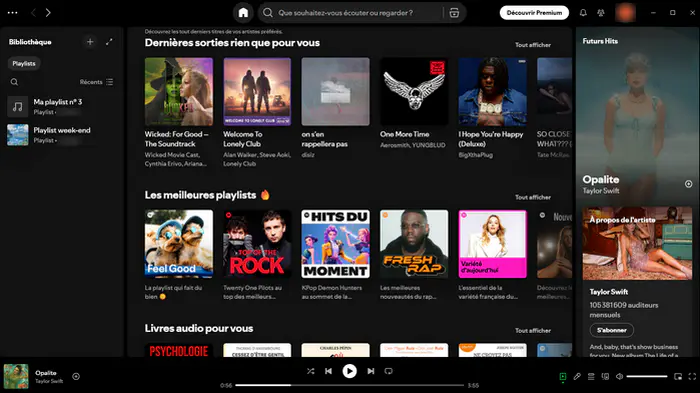The width and height of the screenshot is (700, 393).
Task: Click Découvrir Premium button
Action: (534, 13)
